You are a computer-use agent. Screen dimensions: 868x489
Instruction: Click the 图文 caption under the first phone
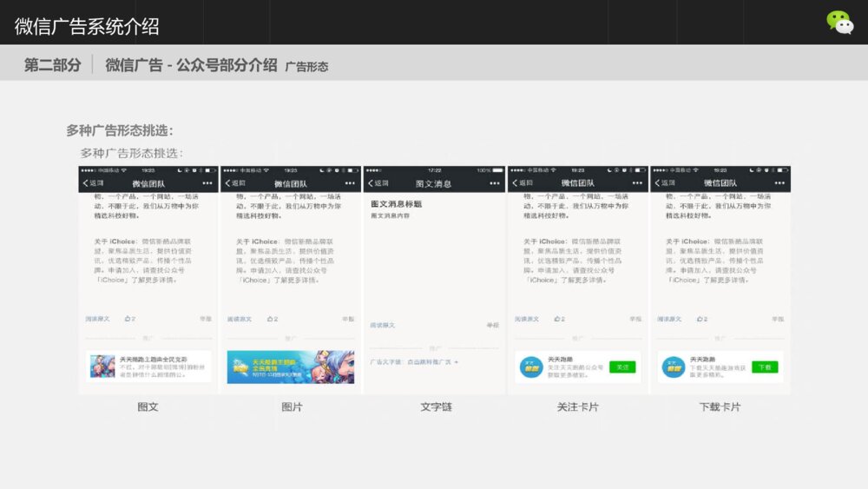click(x=148, y=407)
